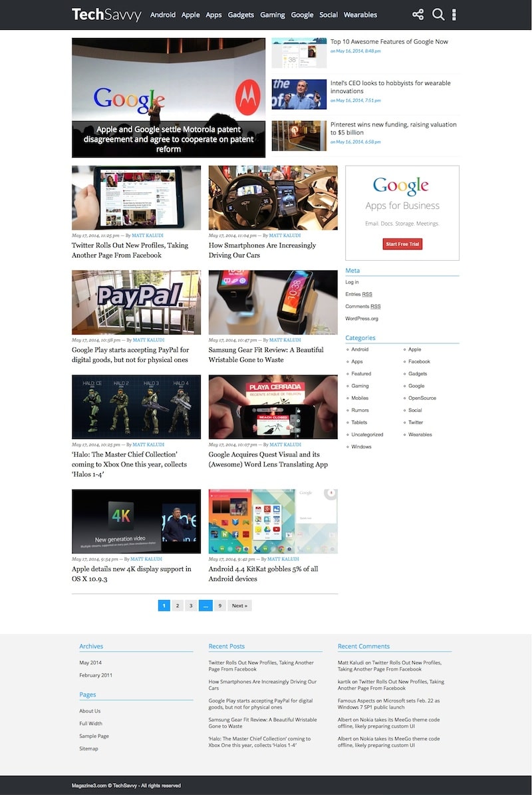The width and height of the screenshot is (532, 795).
Task: Open Magazine3.com footer link
Action: (x=88, y=786)
